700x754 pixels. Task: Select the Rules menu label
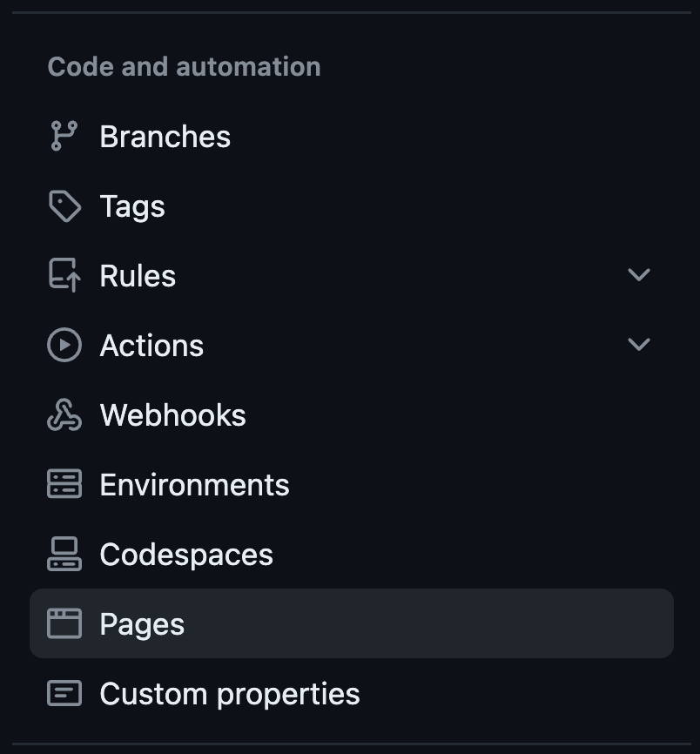(138, 276)
